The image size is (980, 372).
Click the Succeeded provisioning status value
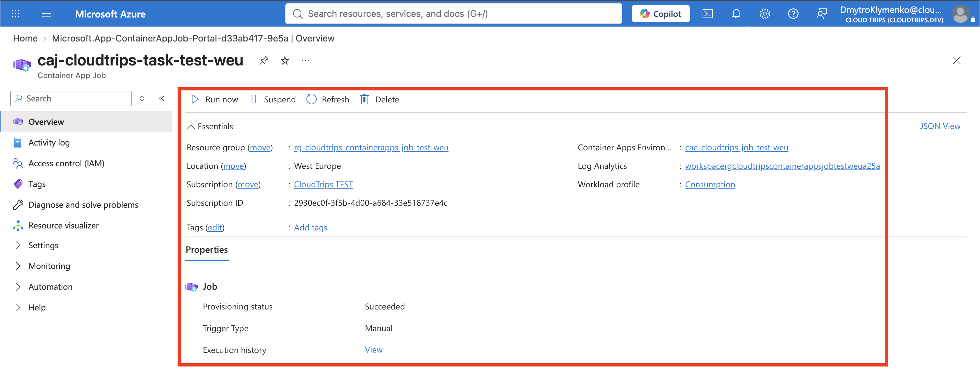385,307
